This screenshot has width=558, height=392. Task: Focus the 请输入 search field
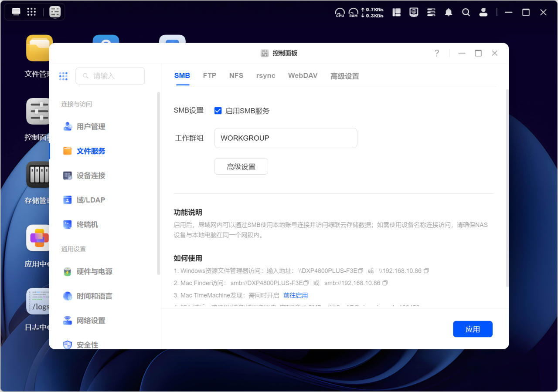pyautogui.click(x=110, y=76)
